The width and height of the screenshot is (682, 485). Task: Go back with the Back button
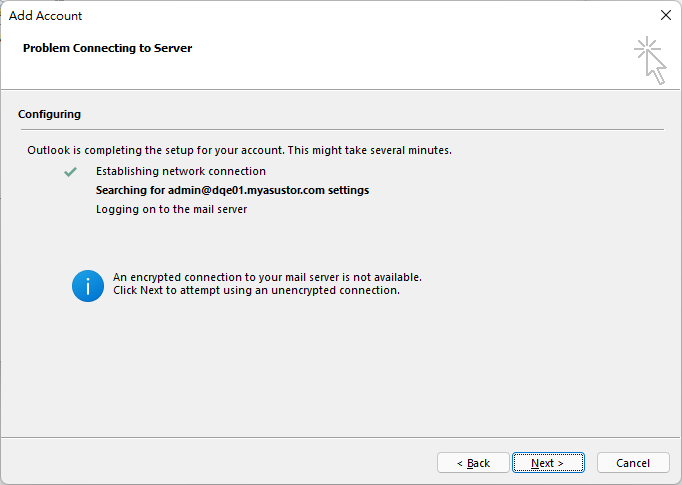[x=473, y=463]
